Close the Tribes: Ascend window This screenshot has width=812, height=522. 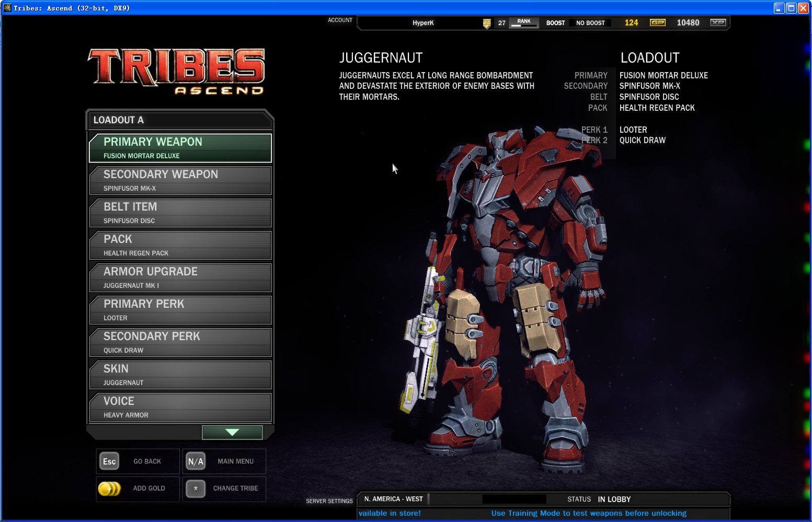click(x=803, y=8)
